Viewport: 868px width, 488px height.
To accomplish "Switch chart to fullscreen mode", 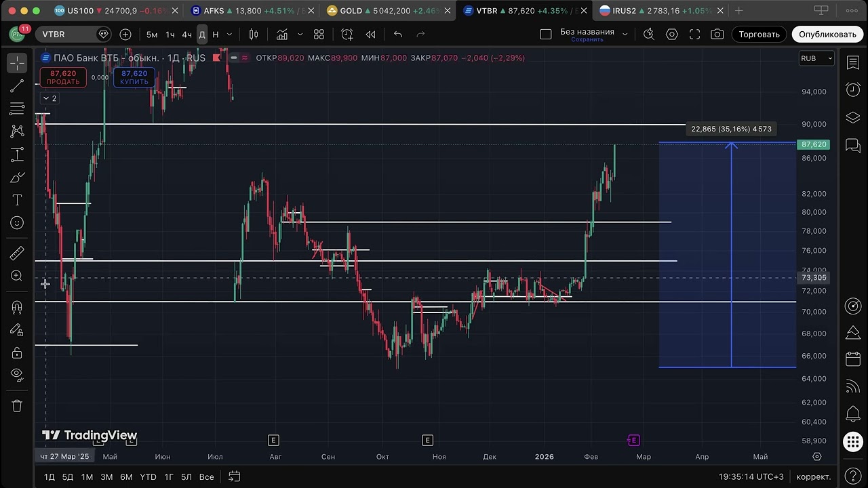I will click(x=694, y=35).
